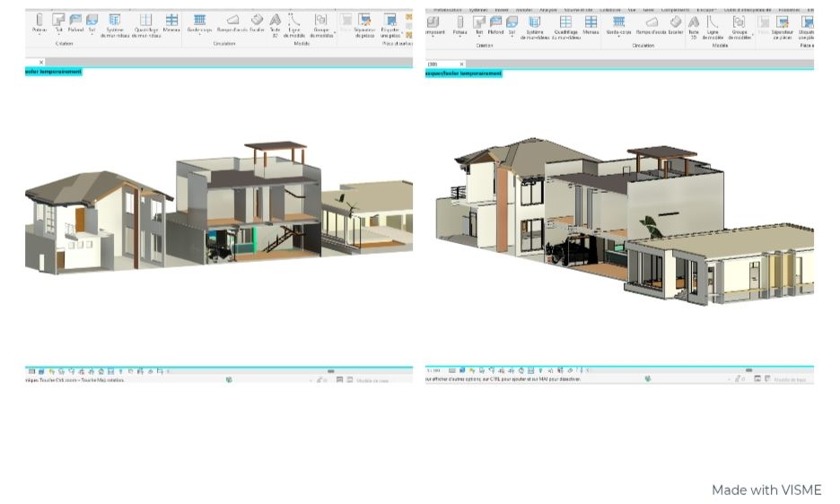840x504 pixels.
Task: Expand Garde-corps dropdown arrow in right window
Action: coord(618,37)
